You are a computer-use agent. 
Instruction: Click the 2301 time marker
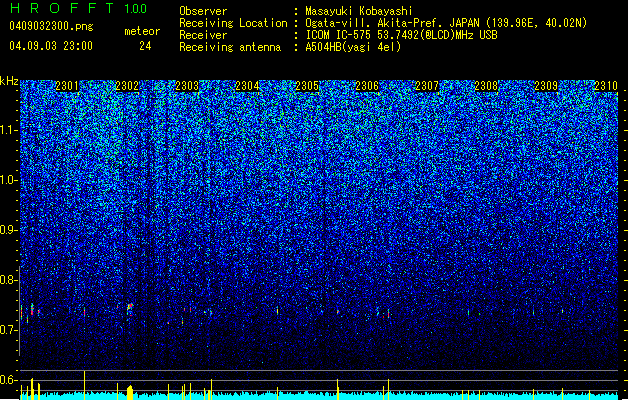tap(67, 86)
